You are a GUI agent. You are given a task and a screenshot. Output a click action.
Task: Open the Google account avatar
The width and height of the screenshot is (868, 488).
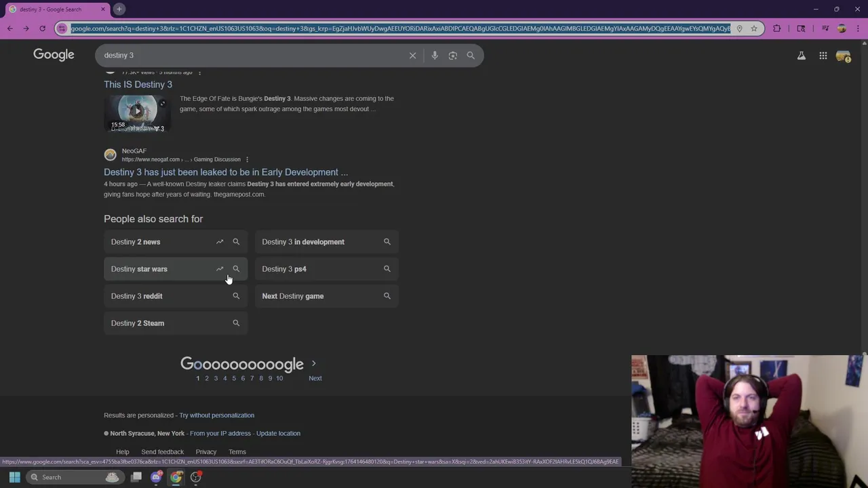click(844, 56)
